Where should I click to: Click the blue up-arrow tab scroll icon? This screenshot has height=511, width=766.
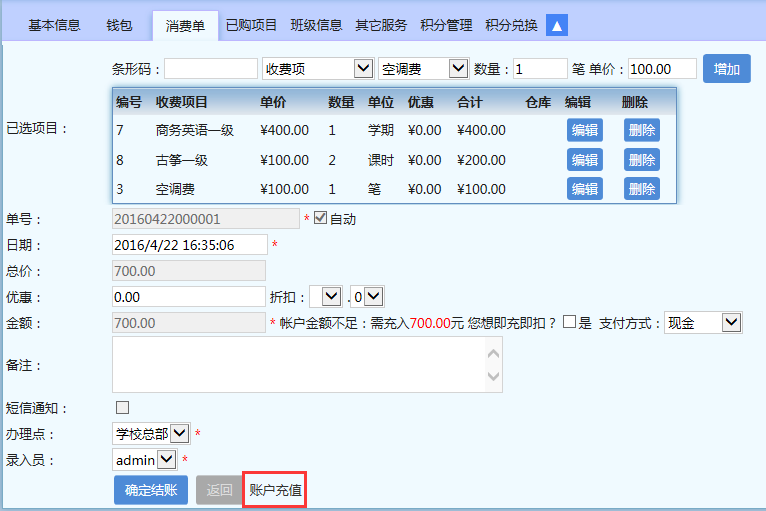(x=557, y=25)
